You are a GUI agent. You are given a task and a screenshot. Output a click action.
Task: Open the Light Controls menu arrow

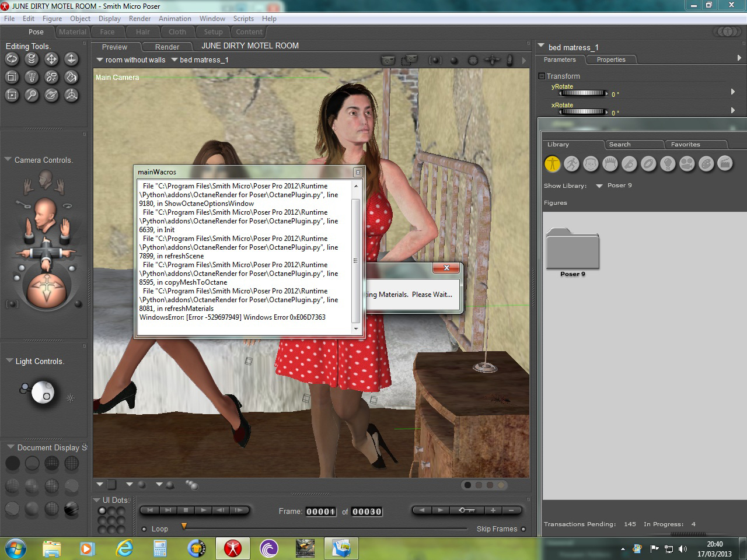click(x=9, y=360)
